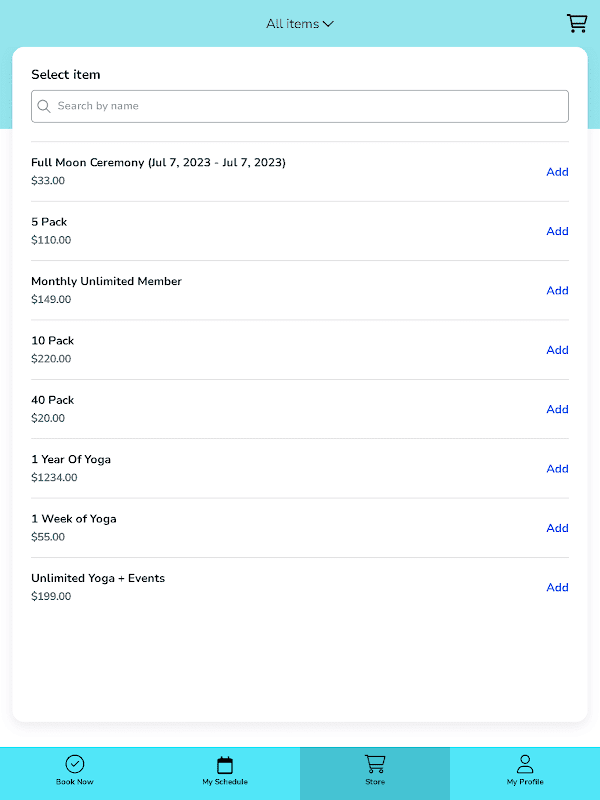Click the My Profile person icon

(525, 764)
